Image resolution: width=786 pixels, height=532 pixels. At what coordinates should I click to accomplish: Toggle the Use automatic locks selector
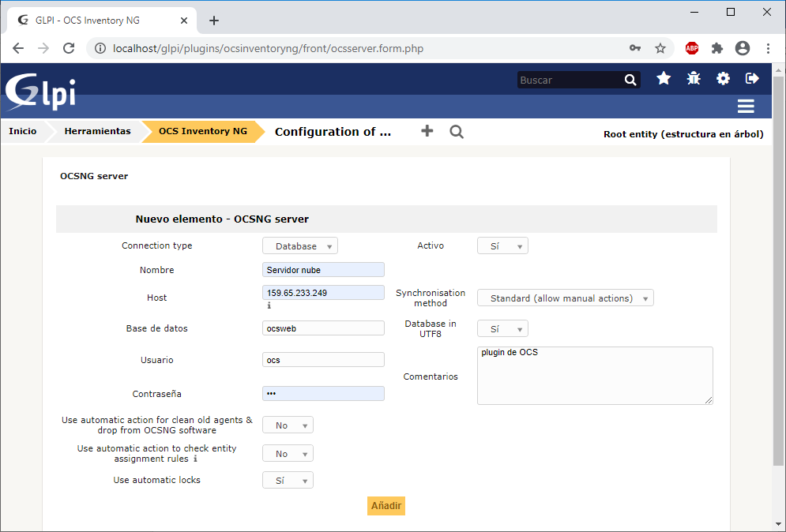(288, 481)
